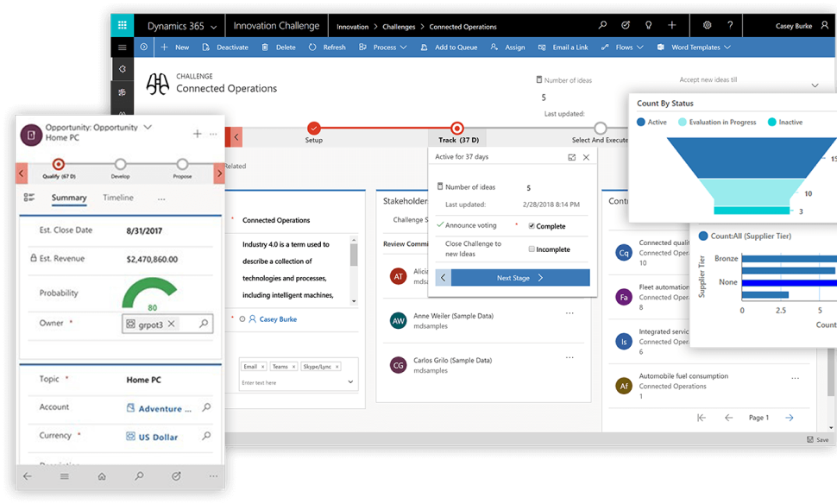Open the tab overflow ellipsis in the opportunity

[x=161, y=199]
